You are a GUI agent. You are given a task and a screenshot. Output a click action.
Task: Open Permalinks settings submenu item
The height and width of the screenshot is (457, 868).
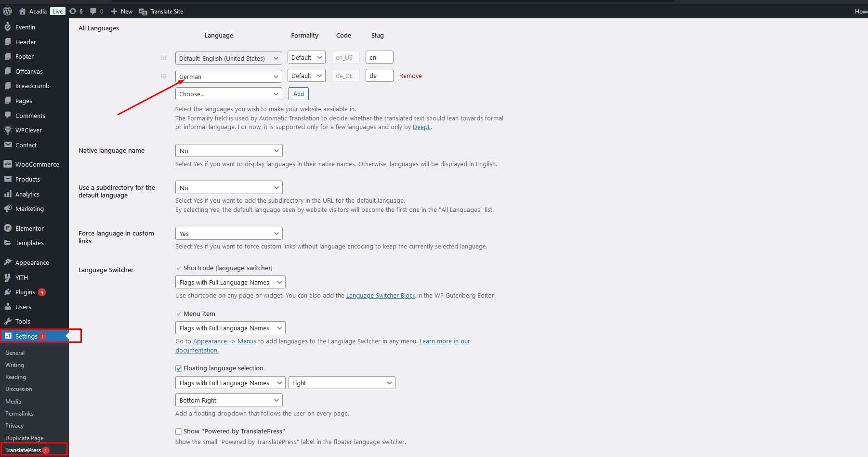click(19, 414)
